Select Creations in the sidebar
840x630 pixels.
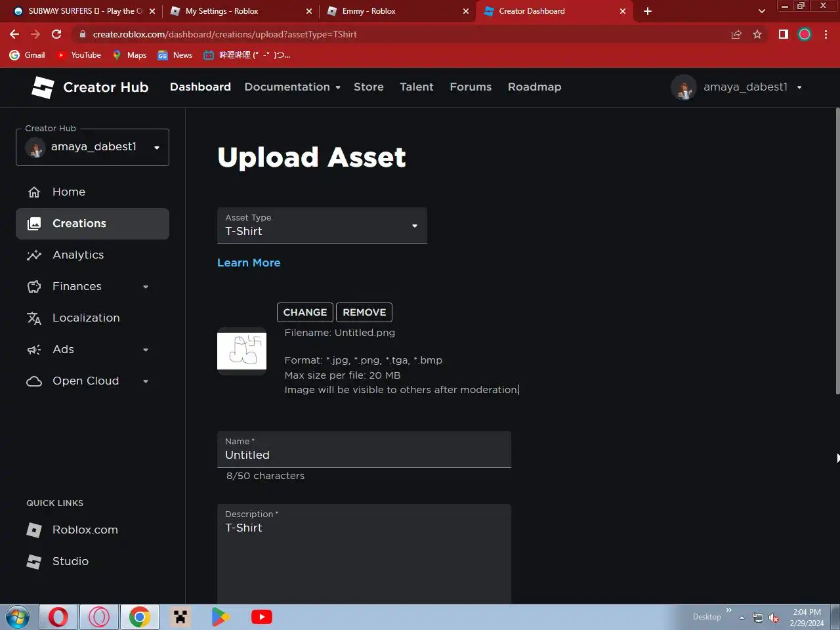[92, 224]
